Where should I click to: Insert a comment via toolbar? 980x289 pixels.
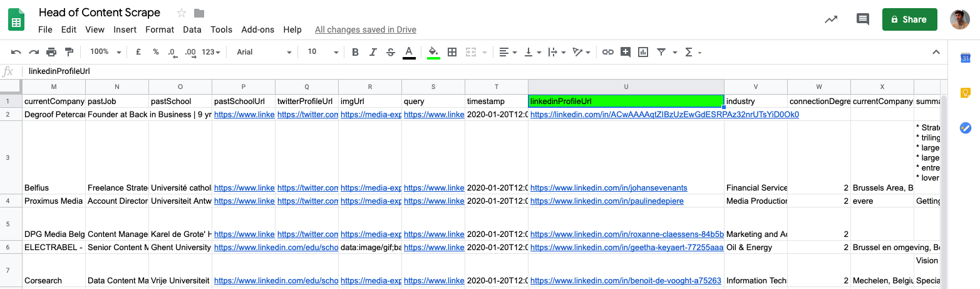pyautogui.click(x=625, y=52)
